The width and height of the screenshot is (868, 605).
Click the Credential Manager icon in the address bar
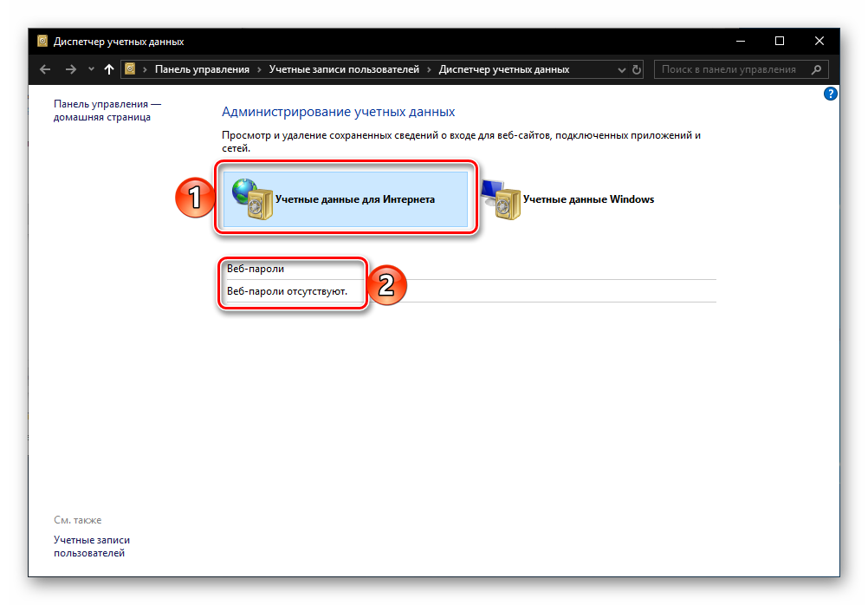point(130,68)
